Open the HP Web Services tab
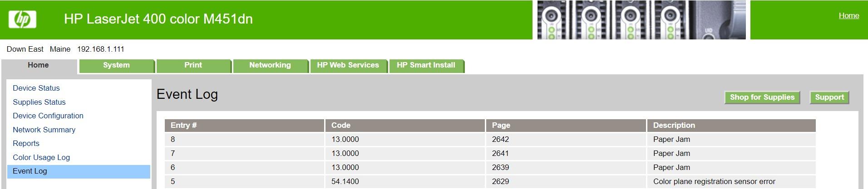The image size is (868, 189). (x=348, y=65)
